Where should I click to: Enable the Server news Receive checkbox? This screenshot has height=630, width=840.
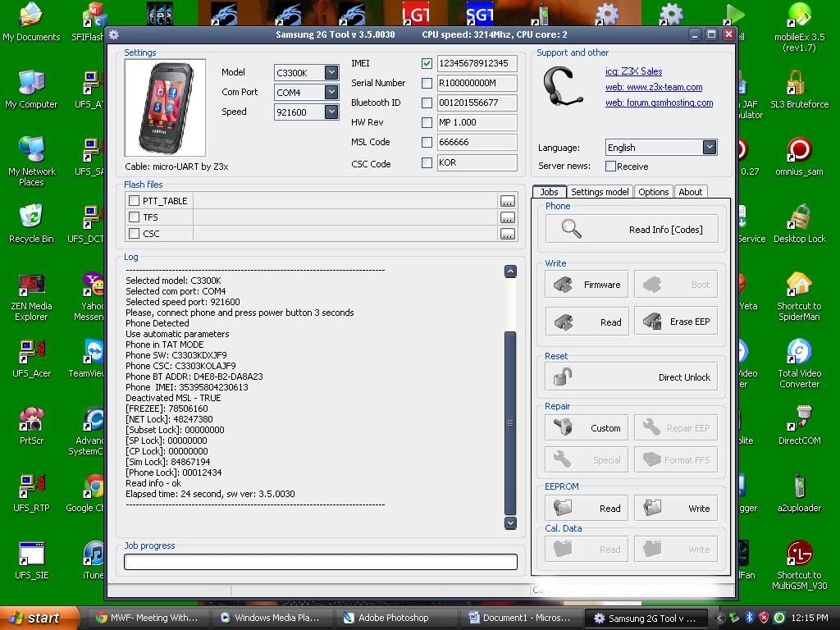click(x=610, y=166)
